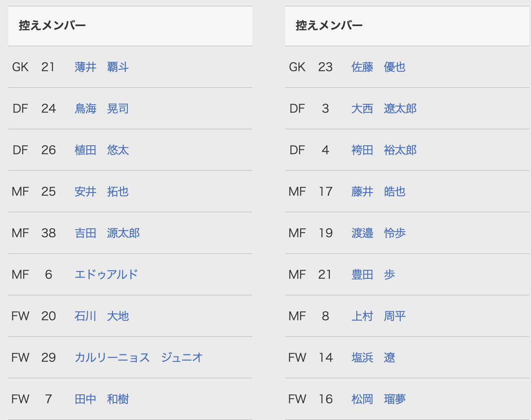Click the 植田 悠太 player name

102,150
